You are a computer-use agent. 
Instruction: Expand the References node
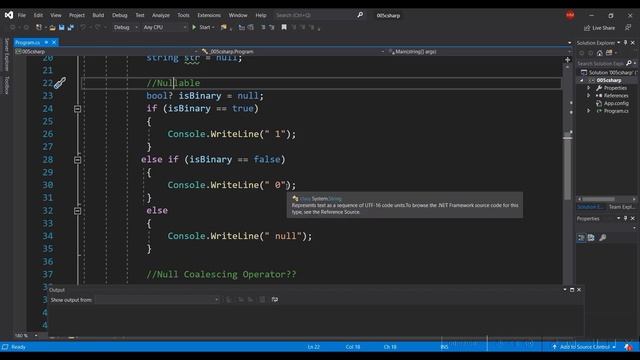tap(589, 96)
